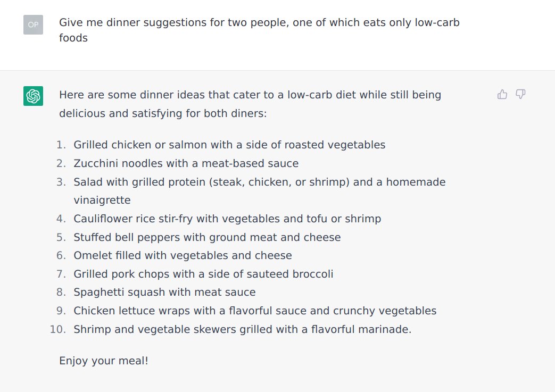555x392 pixels.
Task: Click the word foods in user message
Action: point(73,38)
